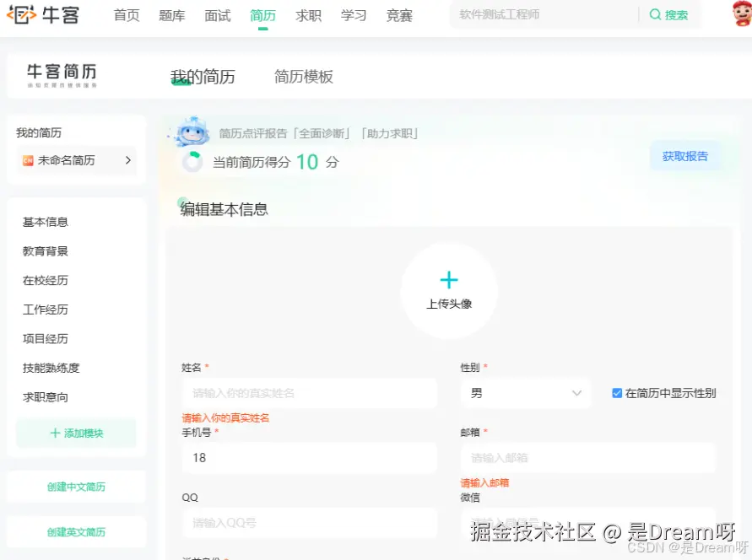Click the plus icon in 添加模块
The height and width of the screenshot is (560, 752).
coord(55,433)
